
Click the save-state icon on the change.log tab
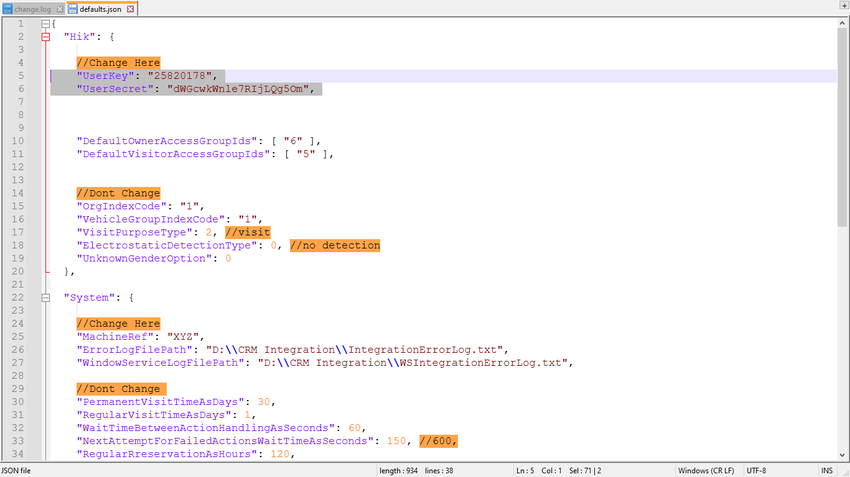(7, 8)
